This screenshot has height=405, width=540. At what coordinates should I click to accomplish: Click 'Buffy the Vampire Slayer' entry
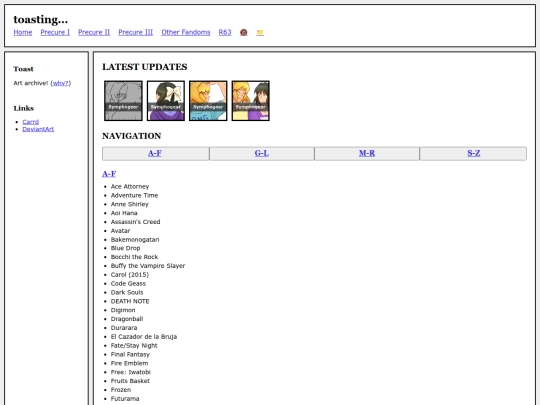tap(148, 266)
